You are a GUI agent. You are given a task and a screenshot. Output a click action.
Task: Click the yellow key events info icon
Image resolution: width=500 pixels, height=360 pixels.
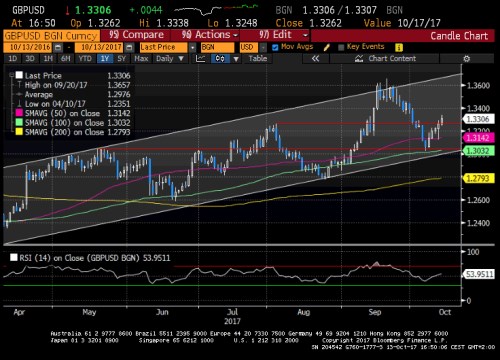coord(399,47)
